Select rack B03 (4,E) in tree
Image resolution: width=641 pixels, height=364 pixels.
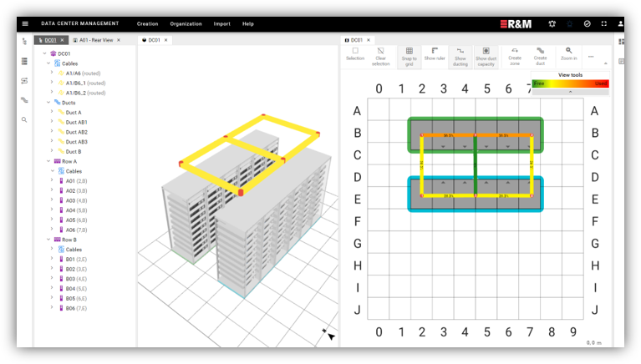(x=76, y=279)
